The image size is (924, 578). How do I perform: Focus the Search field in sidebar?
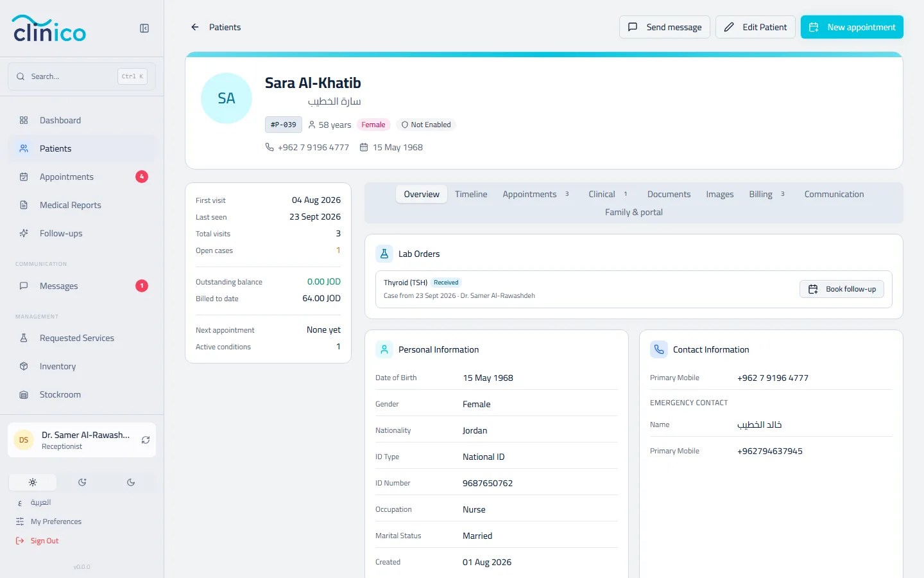pyautogui.click(x=81, y=76)
